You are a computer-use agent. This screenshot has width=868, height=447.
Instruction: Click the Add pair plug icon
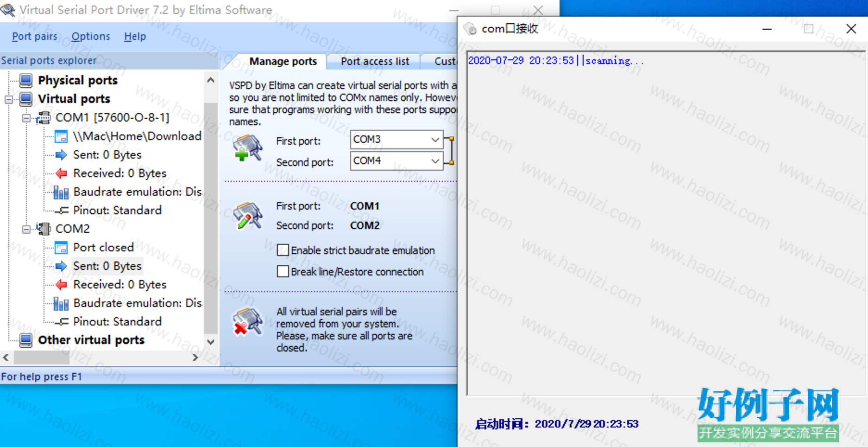[x=248, y=148]
